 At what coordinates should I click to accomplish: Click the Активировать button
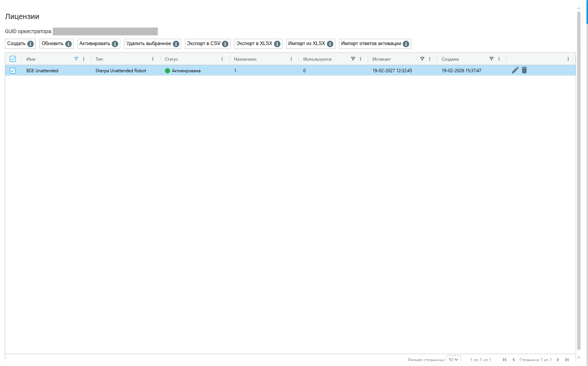click(99, 44)
